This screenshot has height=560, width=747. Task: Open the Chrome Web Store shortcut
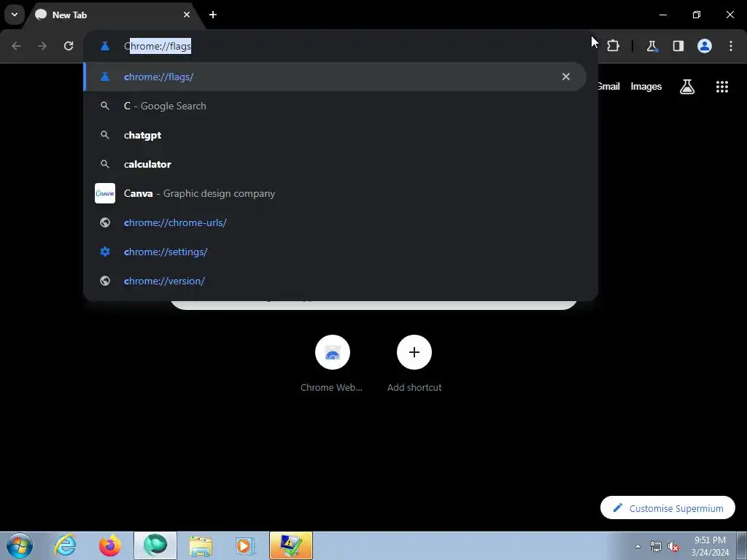pyautogui.click(x=332, y=364)
